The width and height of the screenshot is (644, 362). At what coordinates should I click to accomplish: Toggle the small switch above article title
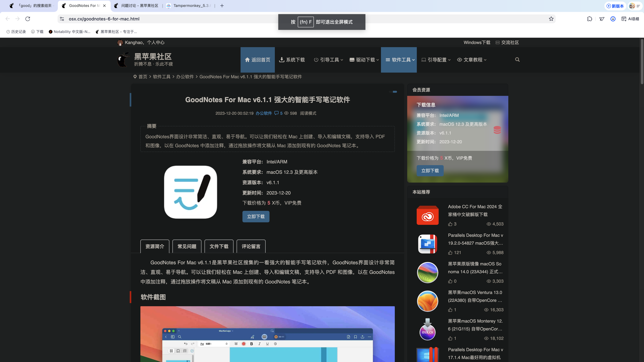tap(393, 92)
